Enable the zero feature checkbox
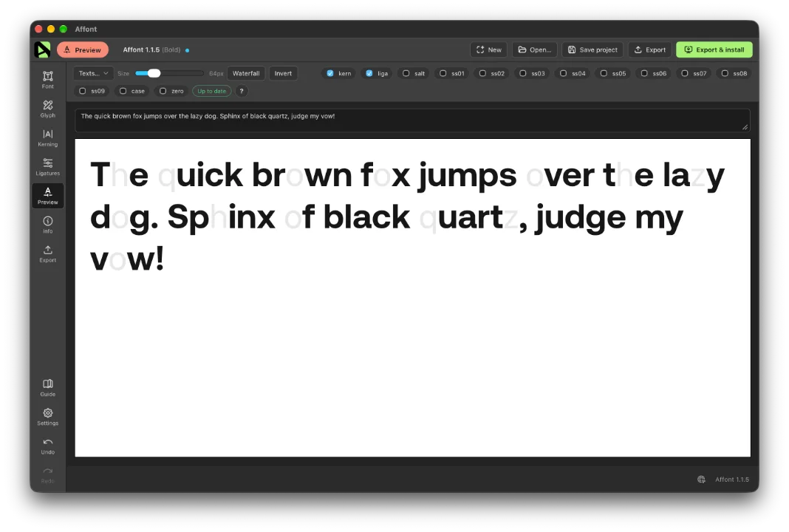 (x=163, y=91)
